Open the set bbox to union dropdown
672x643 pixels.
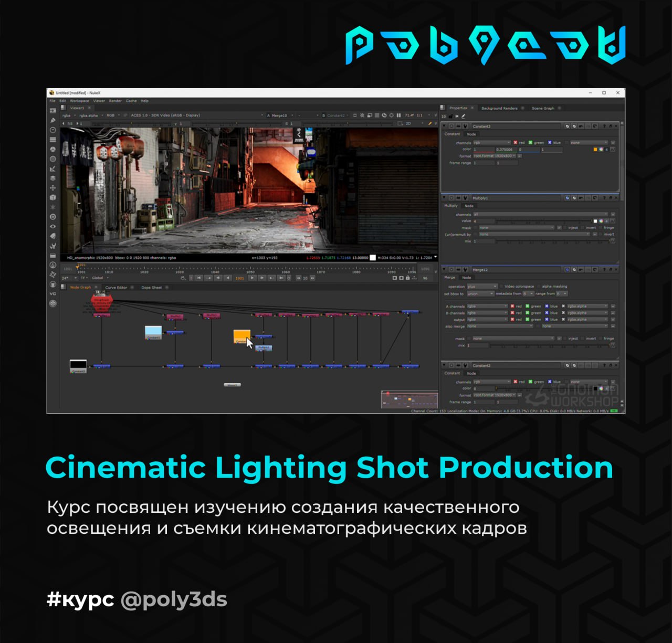coord(480,293)
